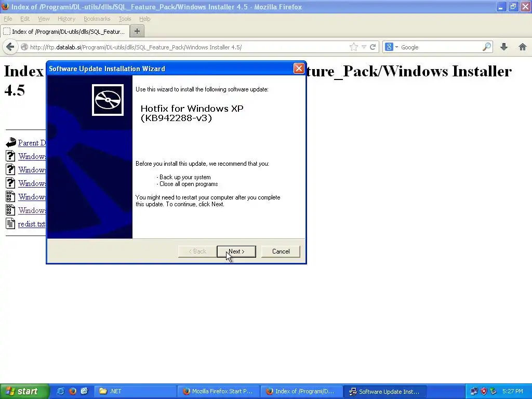Click the 5:27 PM clock
This screenshot has height=399, width=532.
pos(513,391)
